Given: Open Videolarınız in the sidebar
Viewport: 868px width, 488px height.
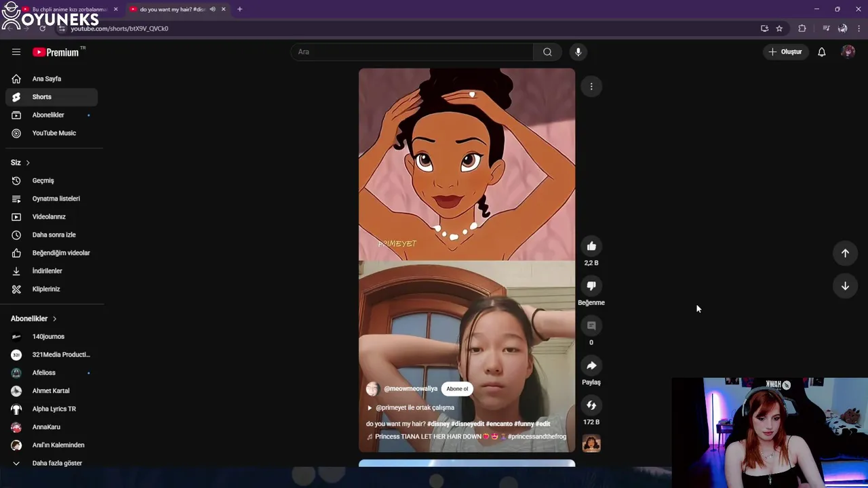Looking at the screenshot, I should coord(52,217).
